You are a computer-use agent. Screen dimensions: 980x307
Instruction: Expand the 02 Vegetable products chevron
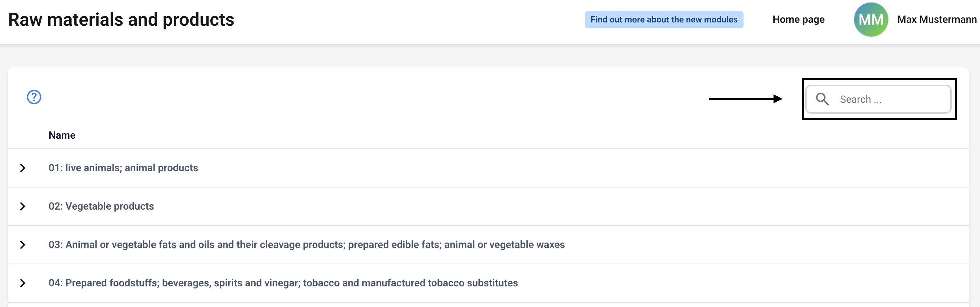click(x=22, y=206)
